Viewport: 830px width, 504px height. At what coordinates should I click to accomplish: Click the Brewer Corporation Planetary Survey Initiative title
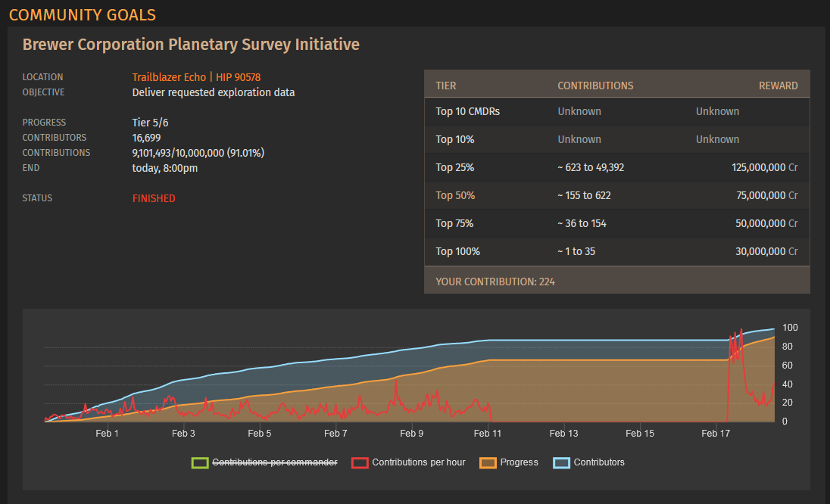[191, 45]
